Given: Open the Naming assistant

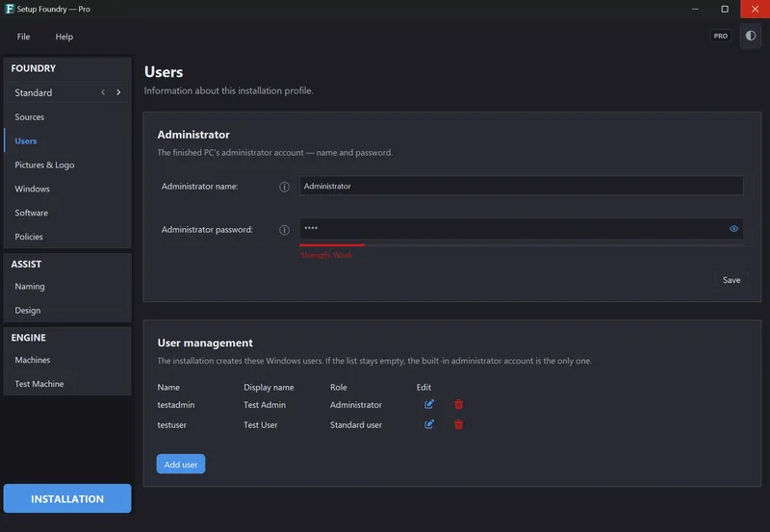Looking at the screenshot, I should pyautogui.click(x=67, y=287).
